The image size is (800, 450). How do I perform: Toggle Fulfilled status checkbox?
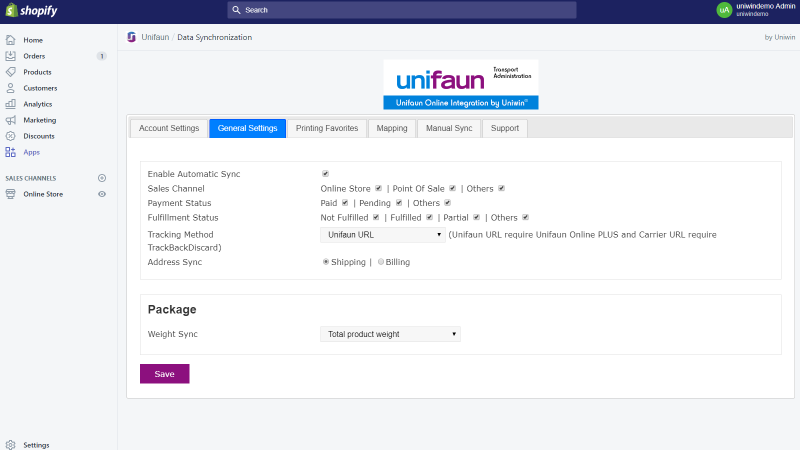(430, 217)
